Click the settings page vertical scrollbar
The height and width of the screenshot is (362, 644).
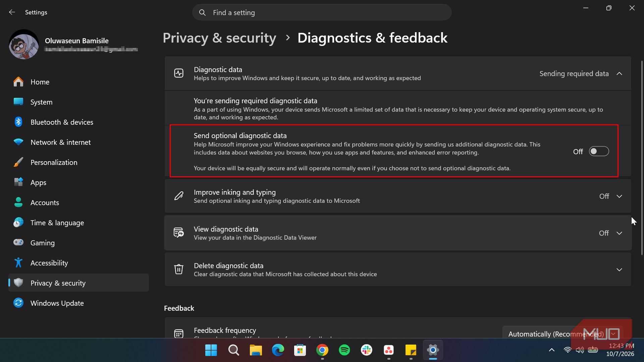coord(642,158)
